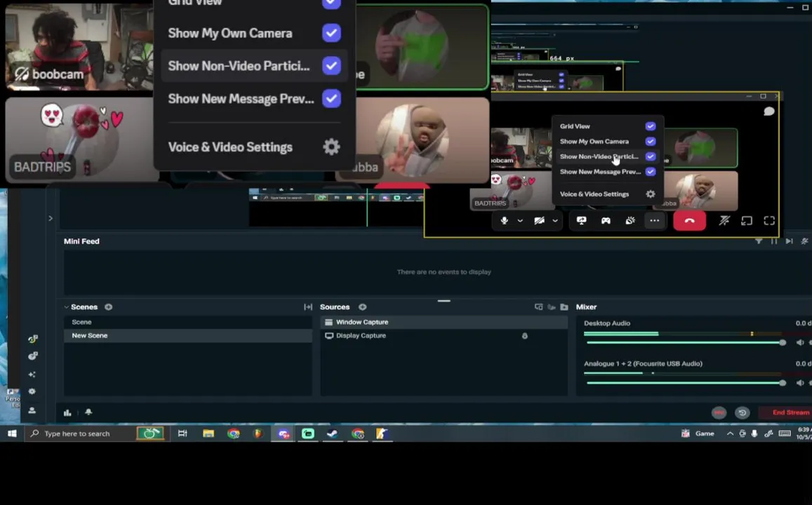The image size is (812, 505).
Task: Open the chat bubble in Discord window
Action: click(x=768, y=112)
